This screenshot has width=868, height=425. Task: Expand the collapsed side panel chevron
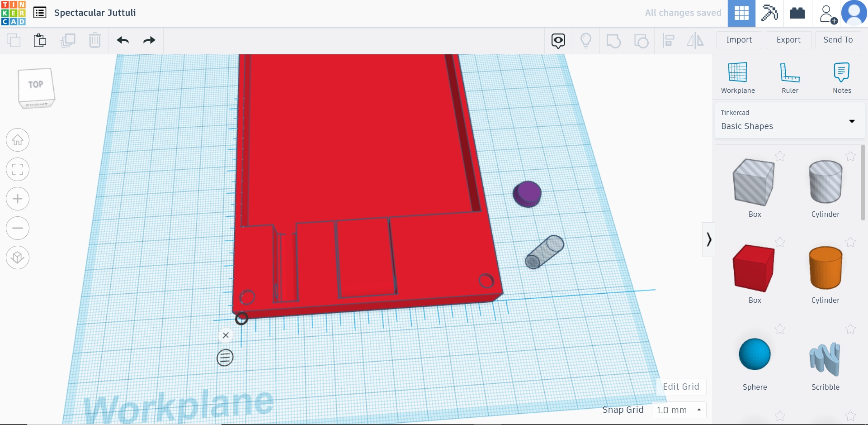(x=709, y=239)
